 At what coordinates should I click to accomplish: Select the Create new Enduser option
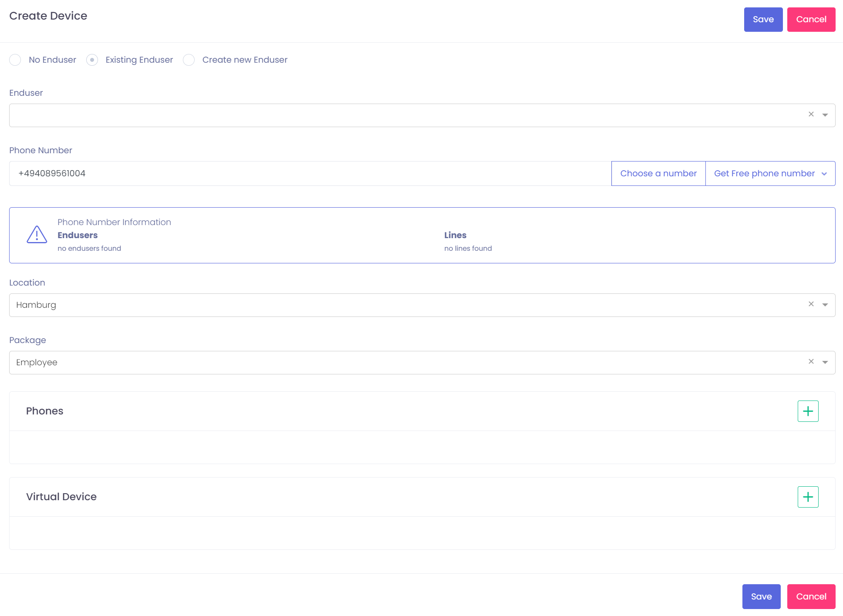click(189, 60)
